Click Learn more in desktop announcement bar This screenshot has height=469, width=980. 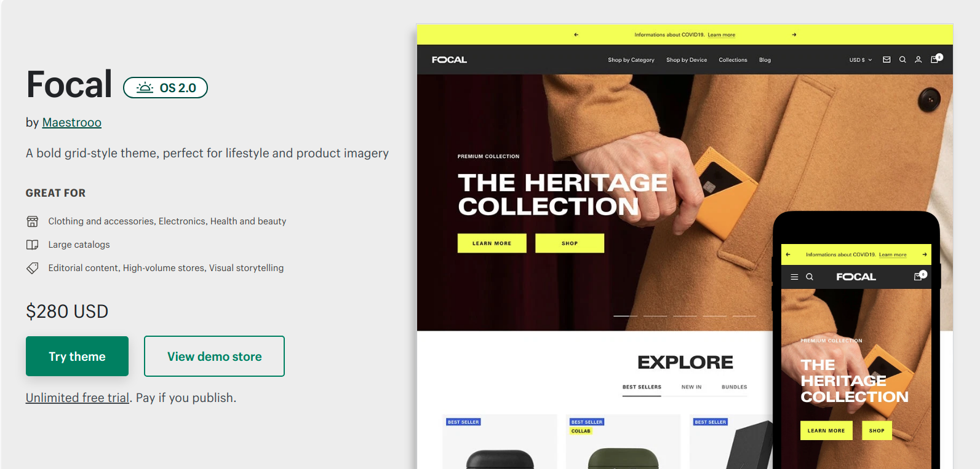[722, 35]
